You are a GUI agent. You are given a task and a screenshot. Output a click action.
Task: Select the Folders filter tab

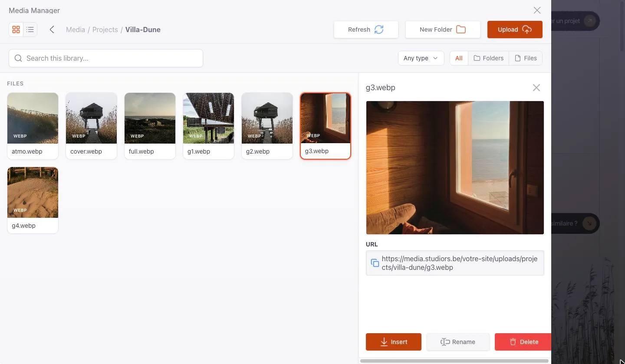488,58
